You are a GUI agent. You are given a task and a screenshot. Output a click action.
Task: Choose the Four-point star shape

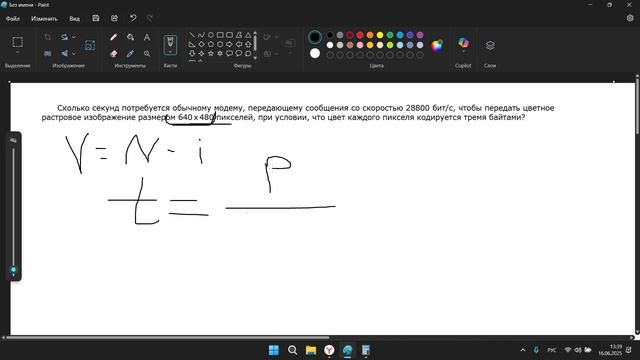point(201,53)
